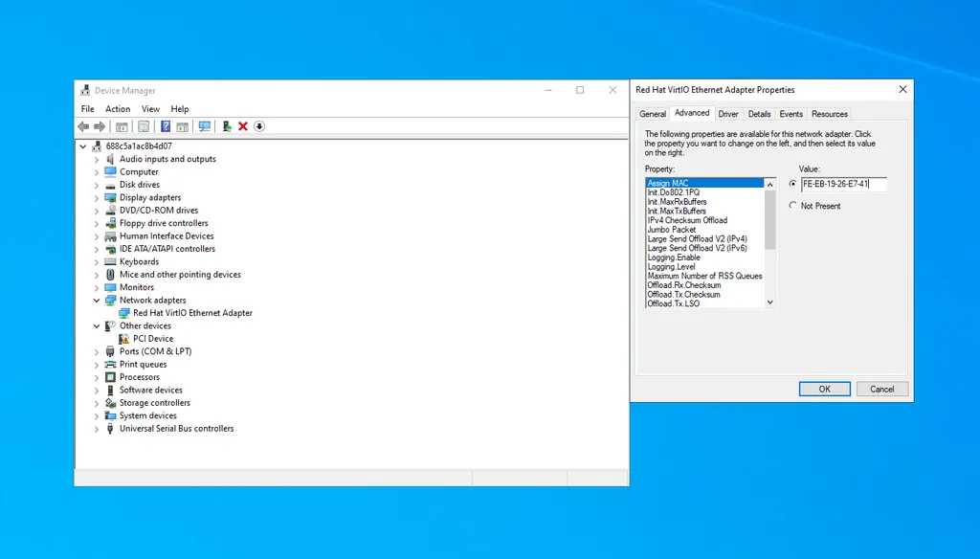Click the Processors chip icon
Image resolution: width=980 pixels, height=559 pixels.
click(111, 377)
